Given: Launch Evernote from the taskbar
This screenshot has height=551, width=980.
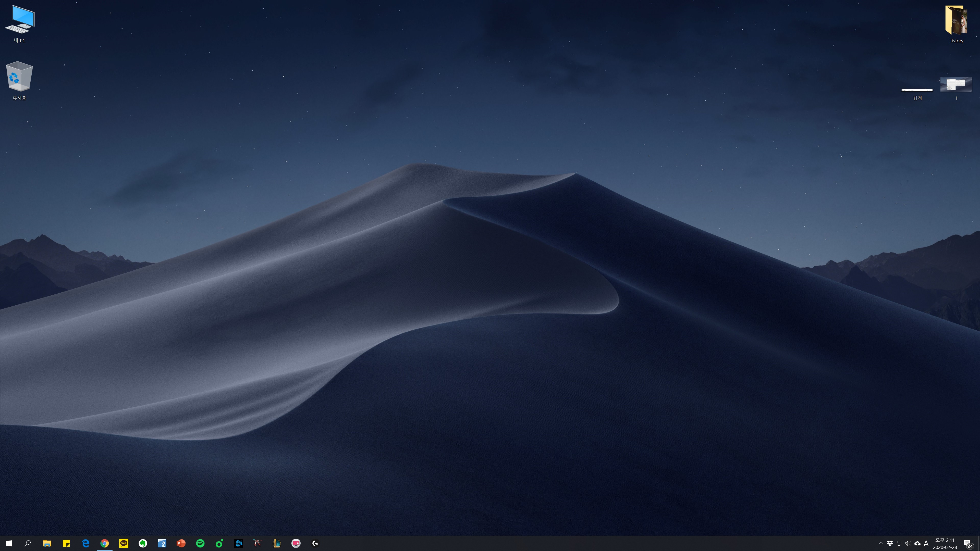Looking at the screenshot, I should coord(143,543).
